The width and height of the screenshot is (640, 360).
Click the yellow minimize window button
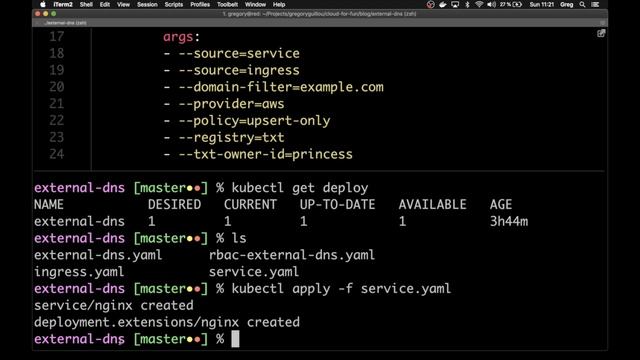coord(46,14)
